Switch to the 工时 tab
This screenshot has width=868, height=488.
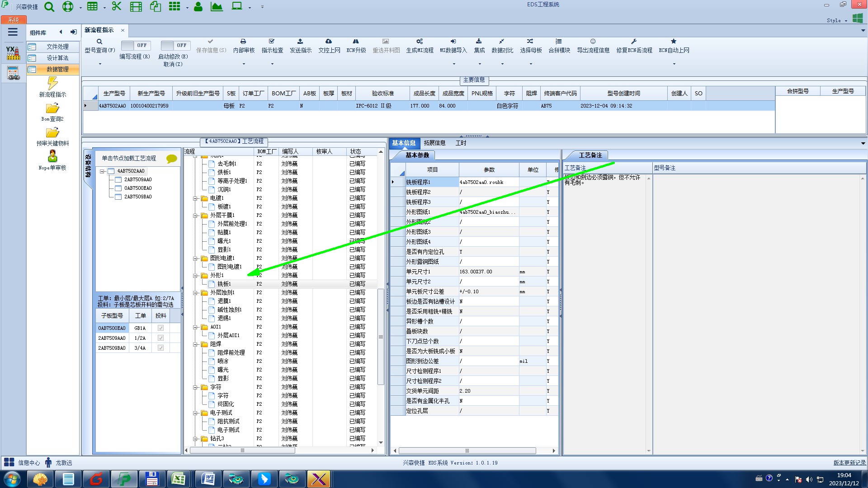(461, 143)
